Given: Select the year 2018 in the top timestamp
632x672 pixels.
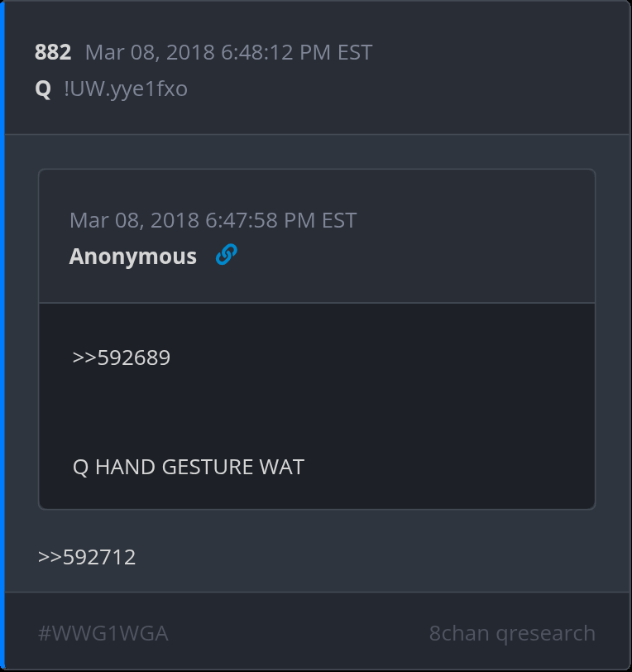Looking at the screenshot, I should pyautogui.click(x=190, y=52).
